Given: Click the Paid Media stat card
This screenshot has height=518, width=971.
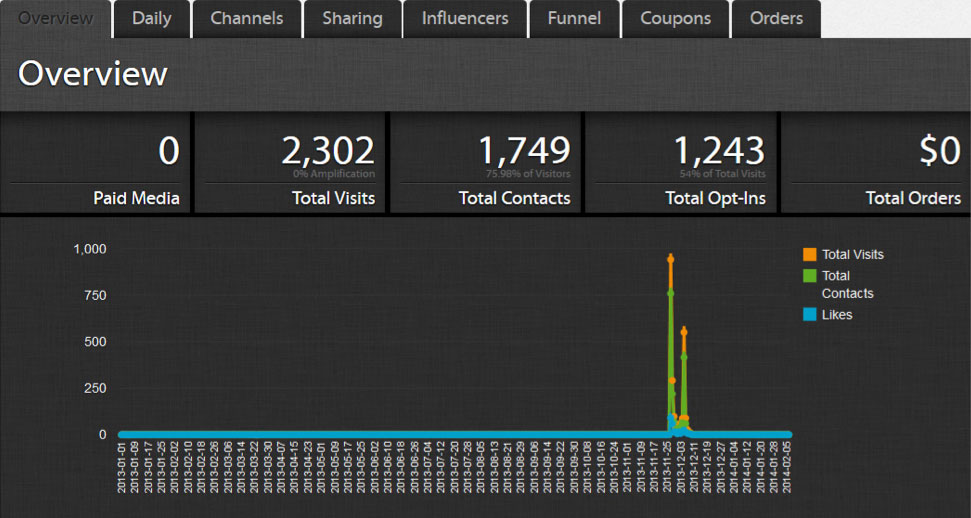Looking at the screenshot, I should pos(96,162).
